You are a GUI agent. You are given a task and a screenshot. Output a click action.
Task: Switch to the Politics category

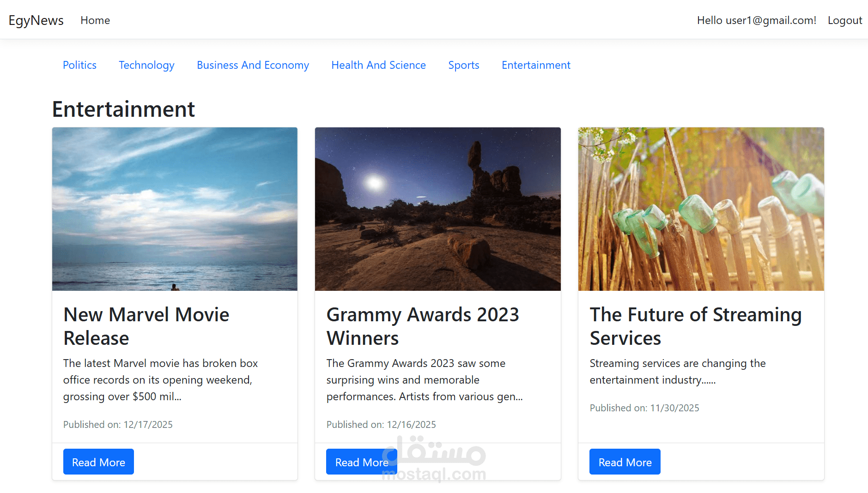[79, 65]
